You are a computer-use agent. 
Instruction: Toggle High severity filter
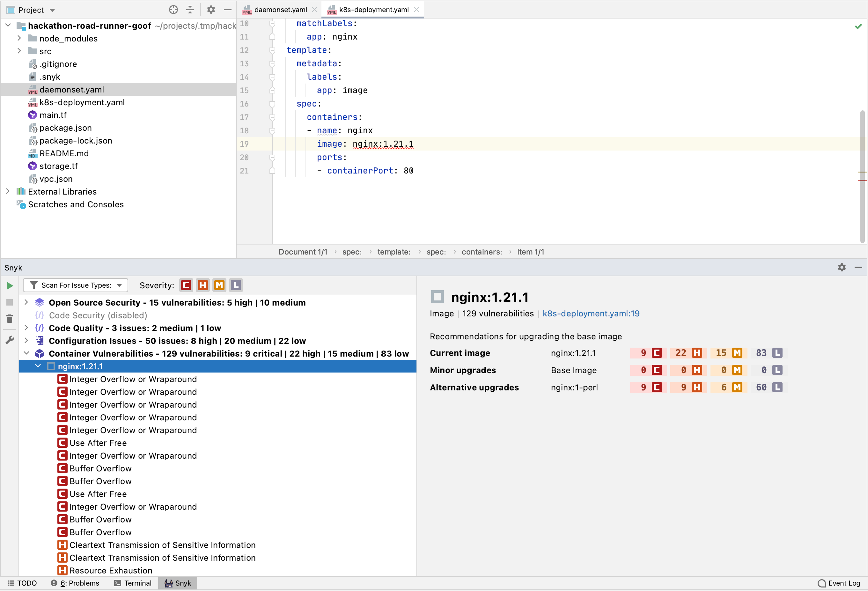[203, 285]
